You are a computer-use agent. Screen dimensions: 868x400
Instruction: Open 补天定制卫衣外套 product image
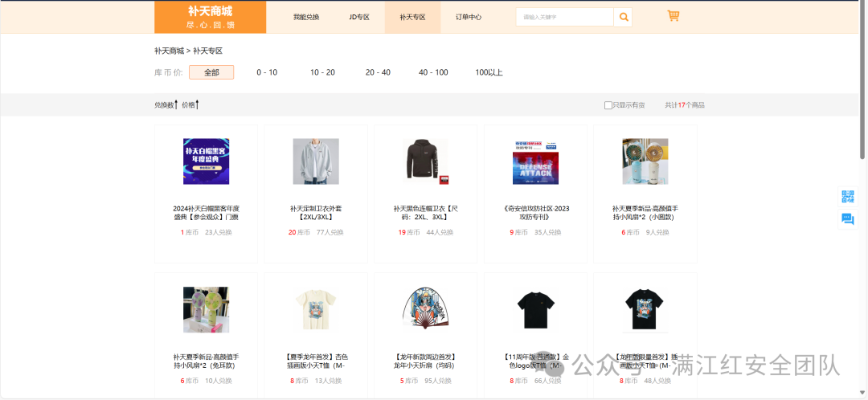pos(316,161)
